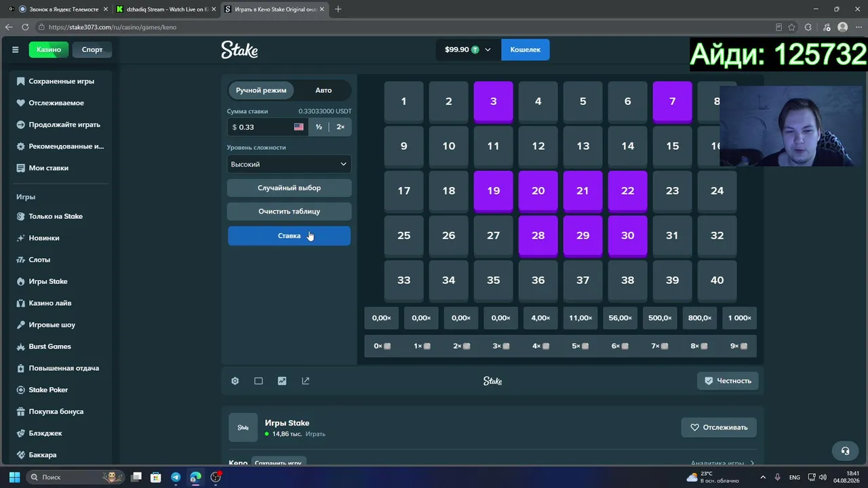
Task: Select Keno tile number 12
Action: [x=538, y=146]
